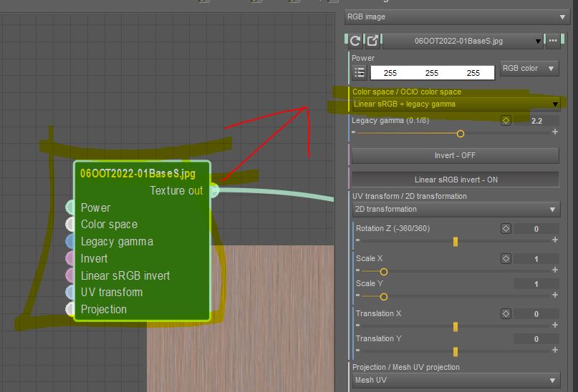The height and width of the screenshot is (392, 578).
Task: Open the RGB image node type dropdown
Action: pyautogui.click(x=457, y=17)
